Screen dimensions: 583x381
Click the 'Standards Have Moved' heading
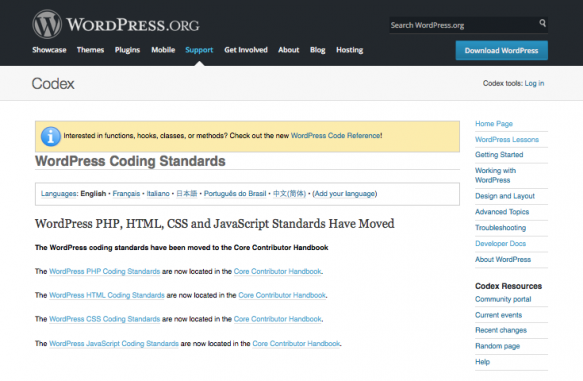(215, 224)
